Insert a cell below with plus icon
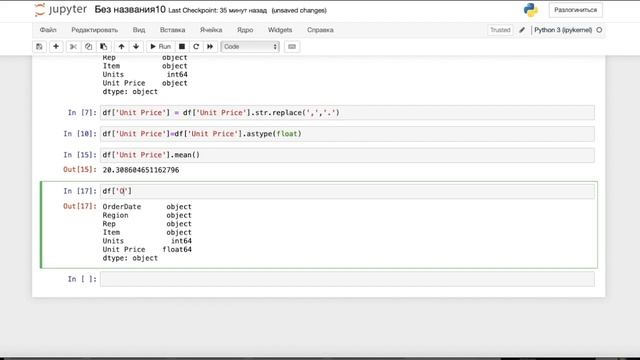 click(x=56, y=47)
